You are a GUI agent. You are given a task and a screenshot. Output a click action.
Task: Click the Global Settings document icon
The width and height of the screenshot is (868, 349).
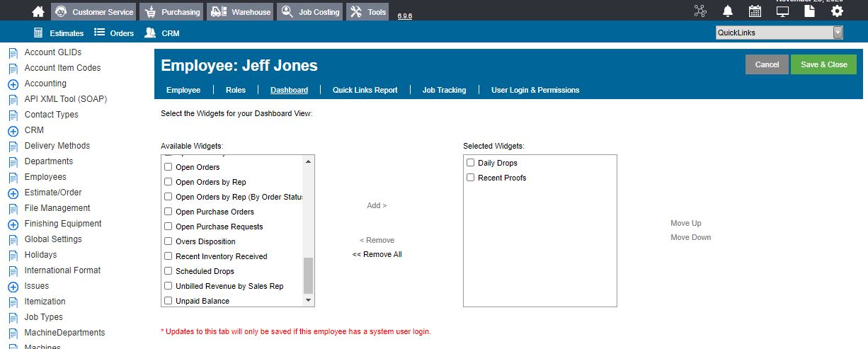(13, 239)
